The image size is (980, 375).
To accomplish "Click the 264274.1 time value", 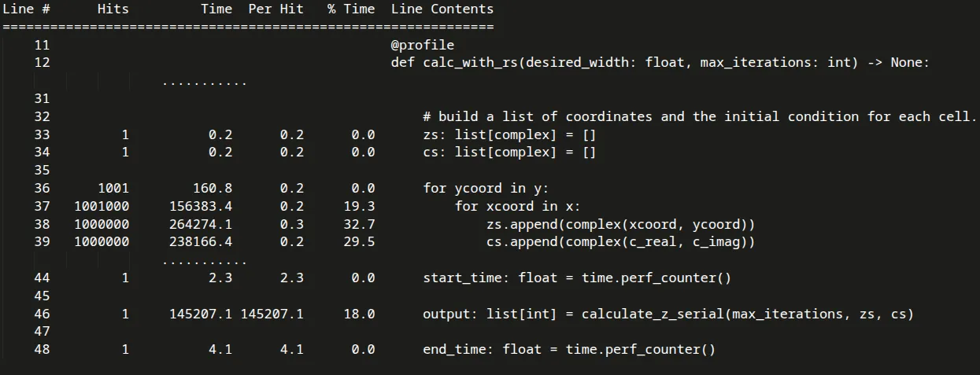I will coord(201,224).
